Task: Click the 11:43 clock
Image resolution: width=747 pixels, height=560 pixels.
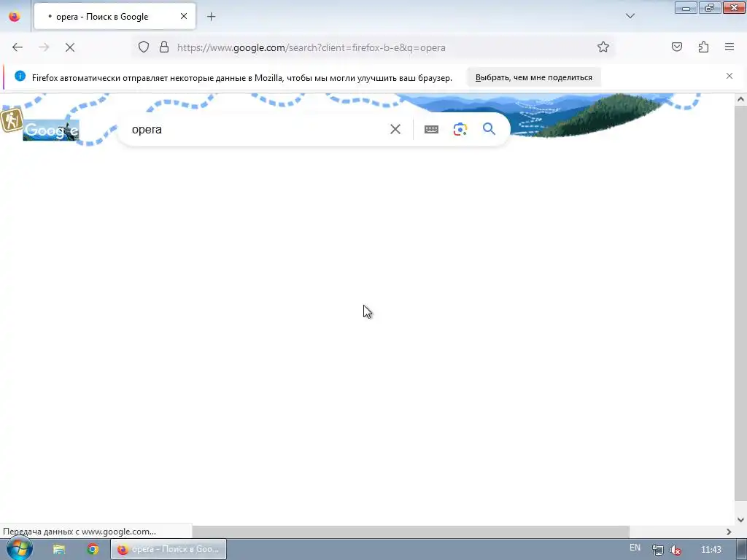Action: (711, 550)
